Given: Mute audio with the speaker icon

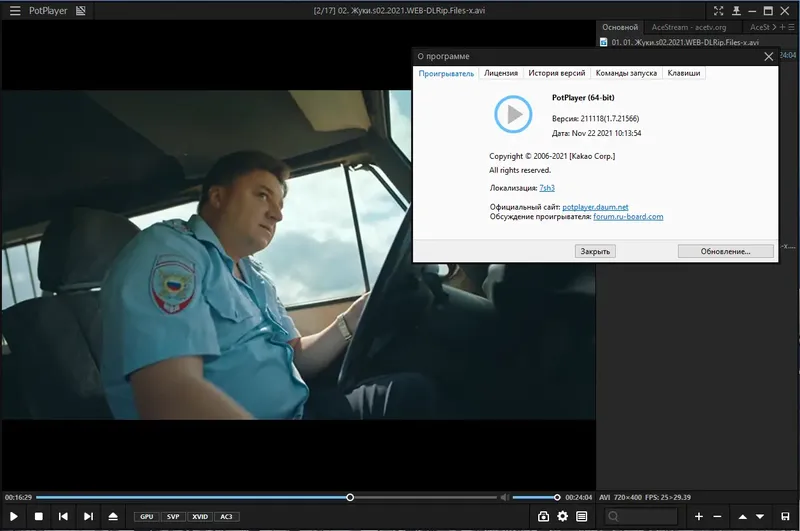Looking at the screenshot, I should click(x=505, y=497).
